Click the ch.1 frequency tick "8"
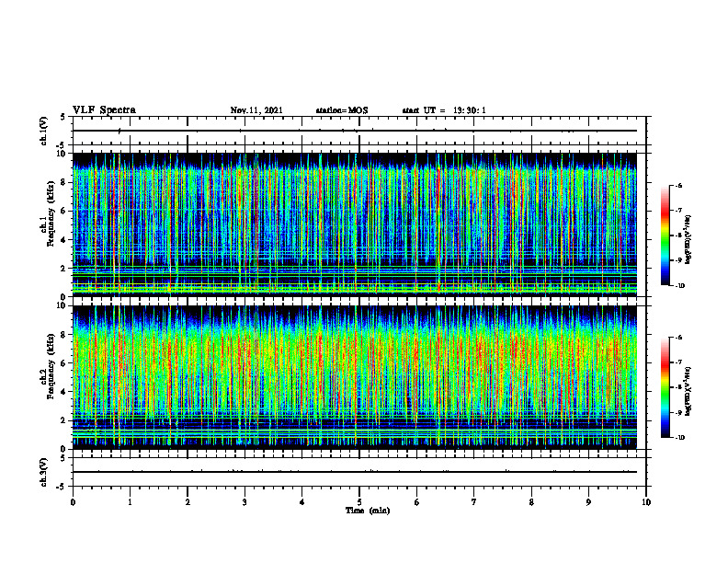 coord(64,182)
